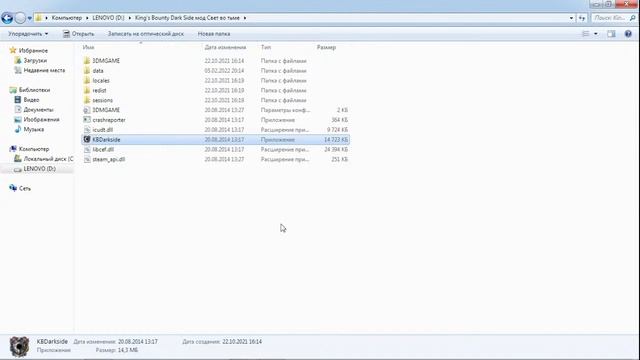The height and width of the screenshot is (360, 640).
Task: Select the 3DMGAME folder icon
Action: tap(87, 60)
